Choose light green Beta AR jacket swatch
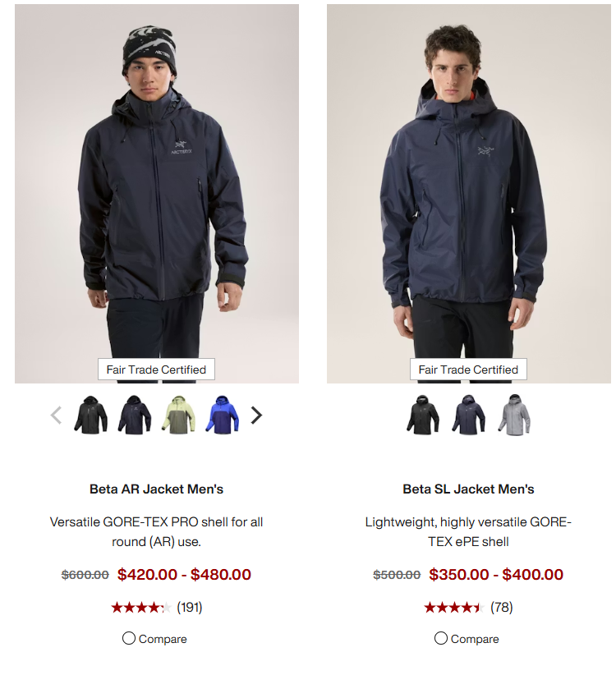Screen dimensions: 616x675 click(x=179, y=415)
